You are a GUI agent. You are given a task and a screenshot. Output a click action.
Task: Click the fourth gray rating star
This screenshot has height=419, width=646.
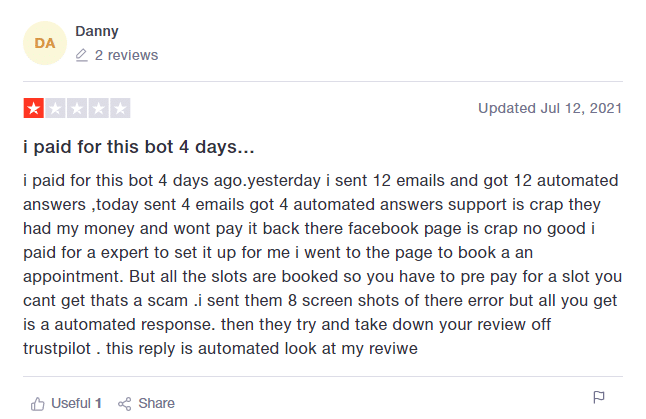99,108
